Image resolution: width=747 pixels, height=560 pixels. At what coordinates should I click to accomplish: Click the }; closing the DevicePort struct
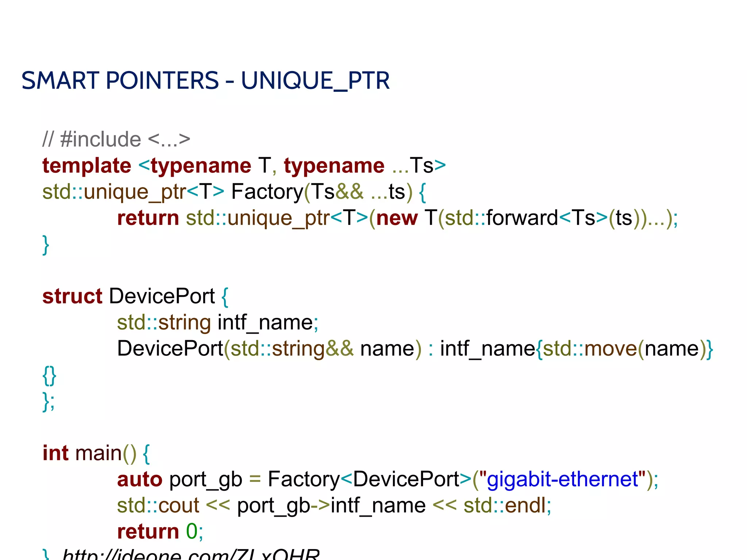(49, 401)
